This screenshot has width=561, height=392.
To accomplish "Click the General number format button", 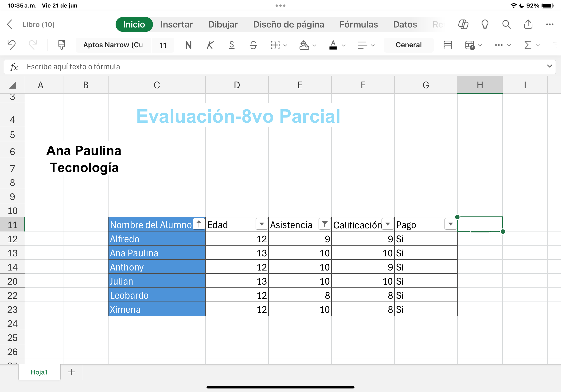I will pyautogui.click(x=408, y=45).
